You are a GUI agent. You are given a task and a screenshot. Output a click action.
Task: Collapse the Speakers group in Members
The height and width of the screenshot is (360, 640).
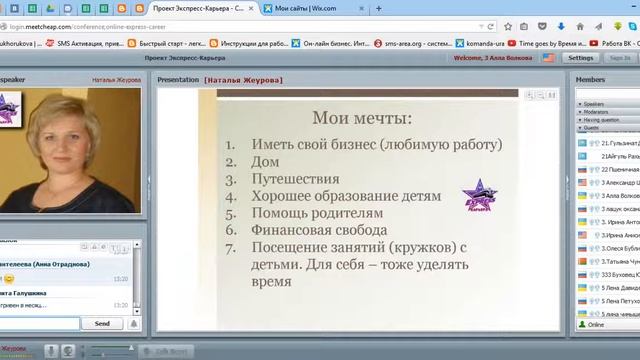[608, 104]
